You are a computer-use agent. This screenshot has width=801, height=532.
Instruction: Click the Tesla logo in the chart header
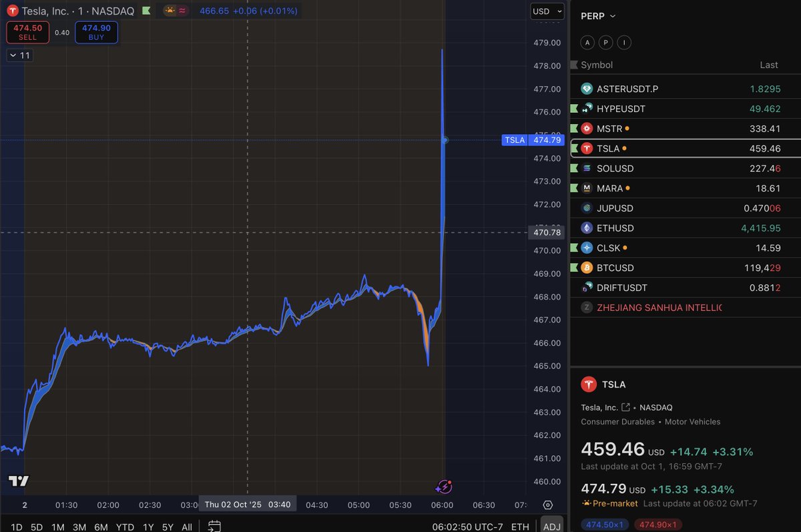point(12,11)
